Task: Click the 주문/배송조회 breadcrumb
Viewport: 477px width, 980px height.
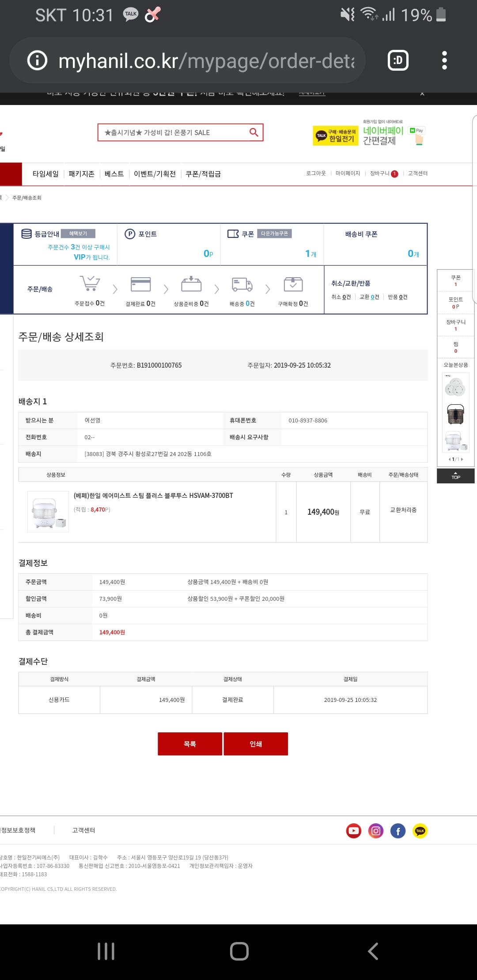Action: [27, 198]
